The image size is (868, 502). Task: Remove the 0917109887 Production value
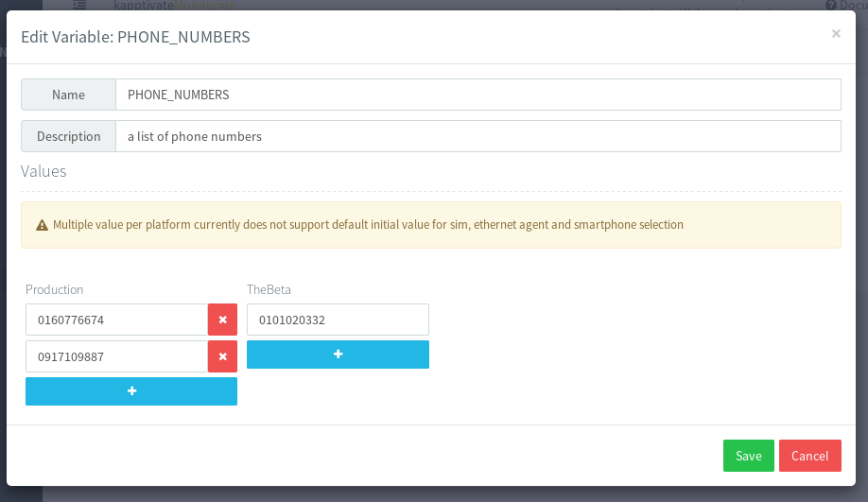click(x=222, y=356)
